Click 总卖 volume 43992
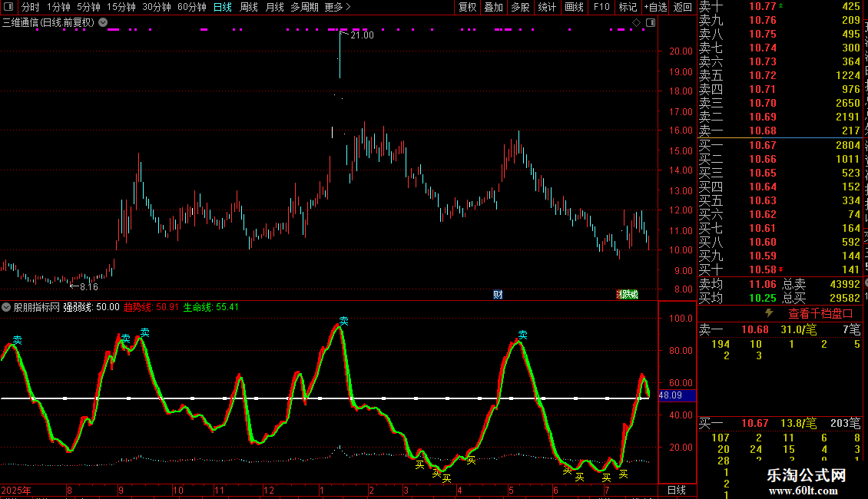Screen dimensions: 868x499 (845, 284)
